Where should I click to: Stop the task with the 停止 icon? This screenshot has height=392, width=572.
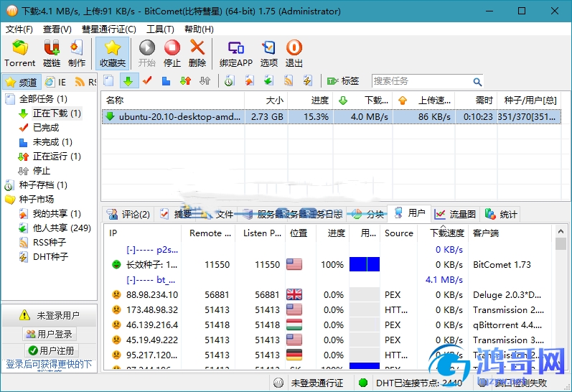[172, 54]
